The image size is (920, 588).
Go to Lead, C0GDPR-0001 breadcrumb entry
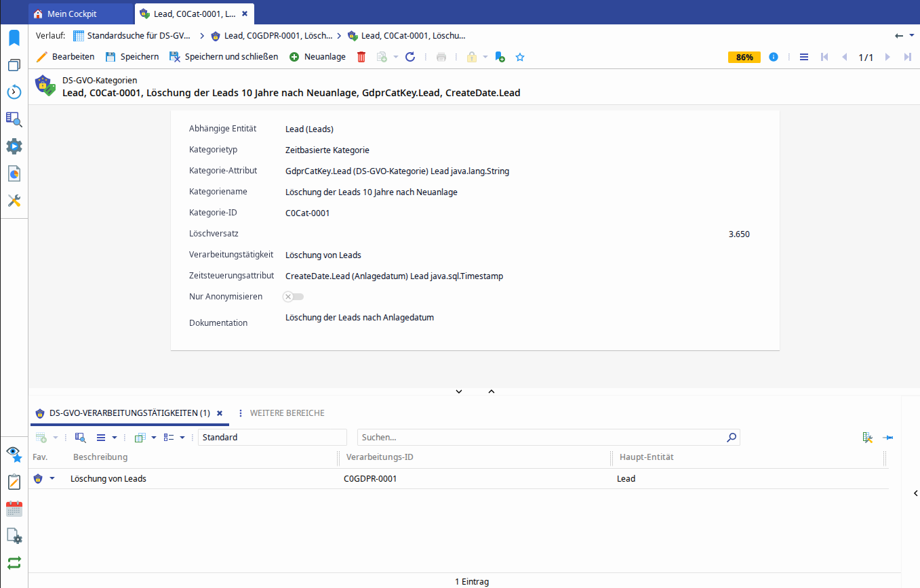271,35
